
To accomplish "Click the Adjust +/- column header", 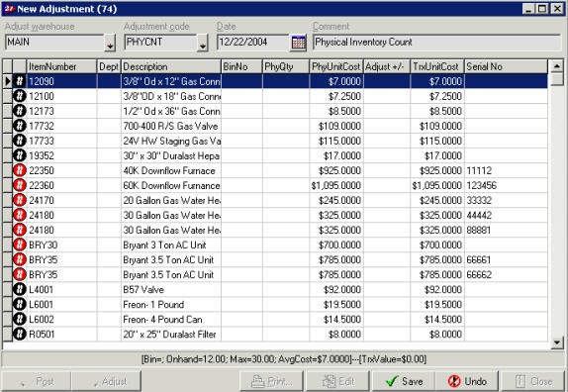I will (x=387, y=66).
